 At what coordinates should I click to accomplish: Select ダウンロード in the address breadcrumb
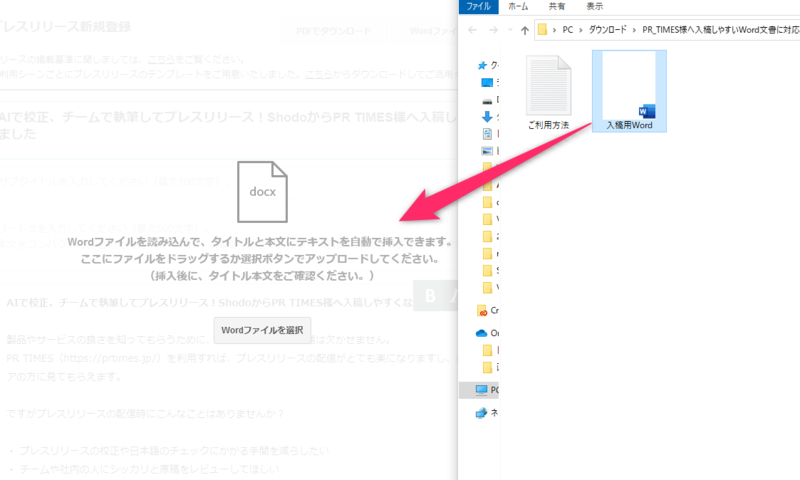point(607,30)
